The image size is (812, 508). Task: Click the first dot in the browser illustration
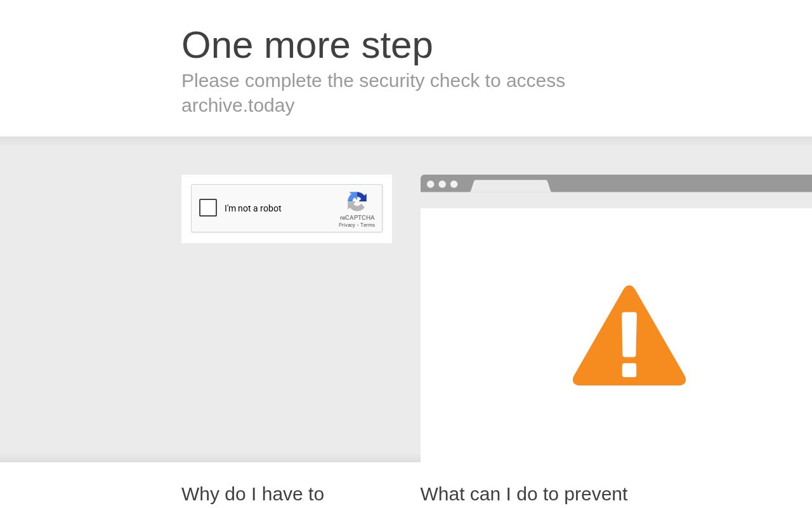pyautogui.click(x=431, y=184)
